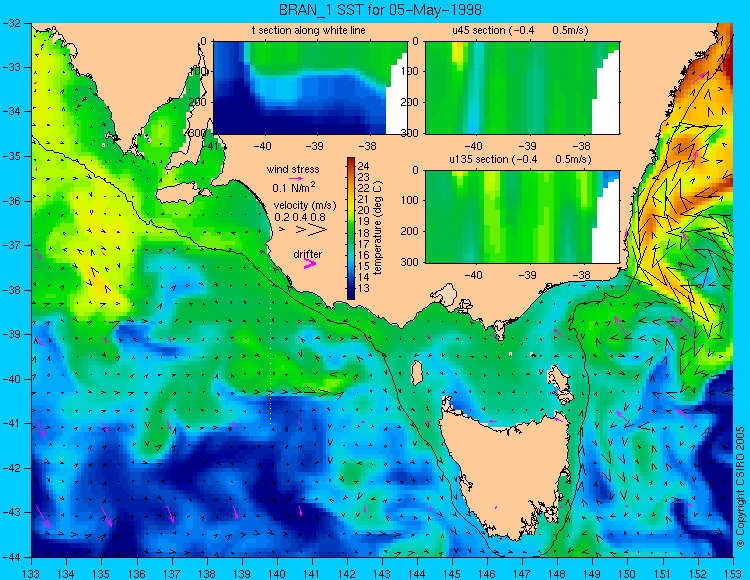Click the "u135 section (-0.4 0.5m/s)" heading
The image size is (750, 580).
[x=520, y=159]
